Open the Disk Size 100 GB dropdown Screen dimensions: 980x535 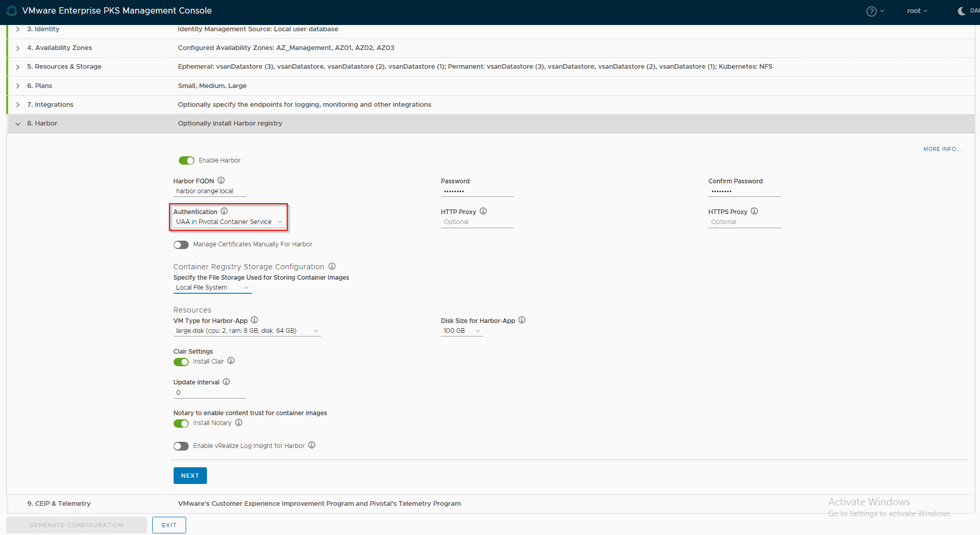[x=462, y=331]
